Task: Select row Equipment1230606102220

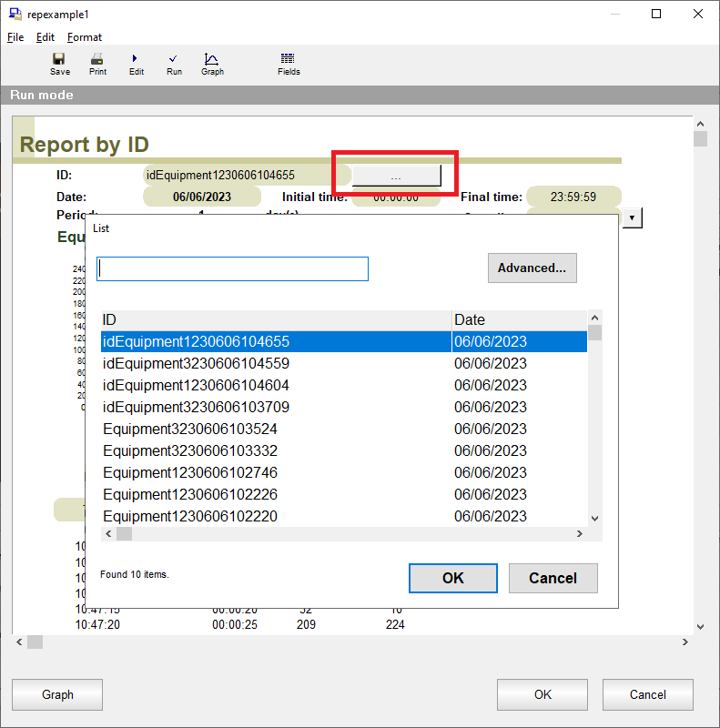Action: click(x=344, y=516)
